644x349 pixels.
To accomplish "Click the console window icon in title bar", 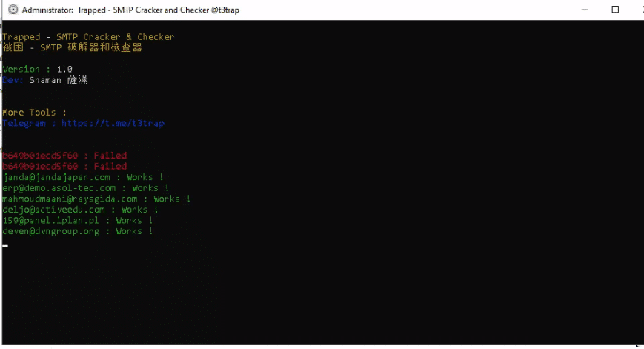I will [13, 10].
